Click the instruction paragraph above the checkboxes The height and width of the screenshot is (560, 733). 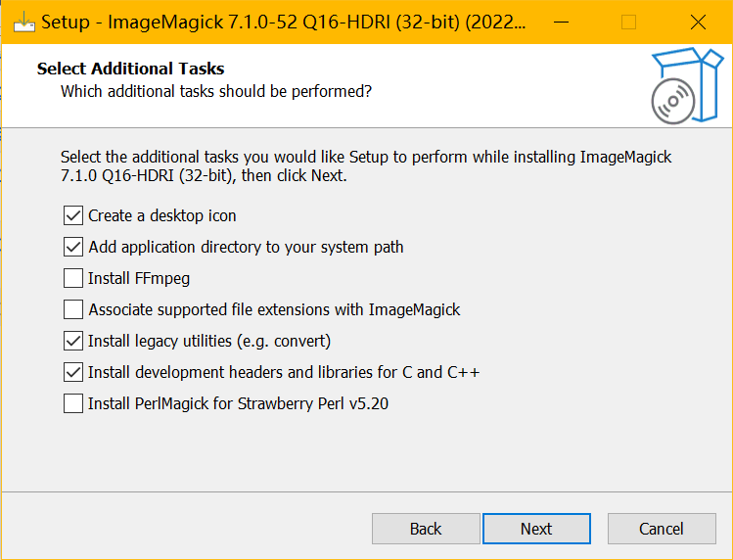tap(366, 166)
